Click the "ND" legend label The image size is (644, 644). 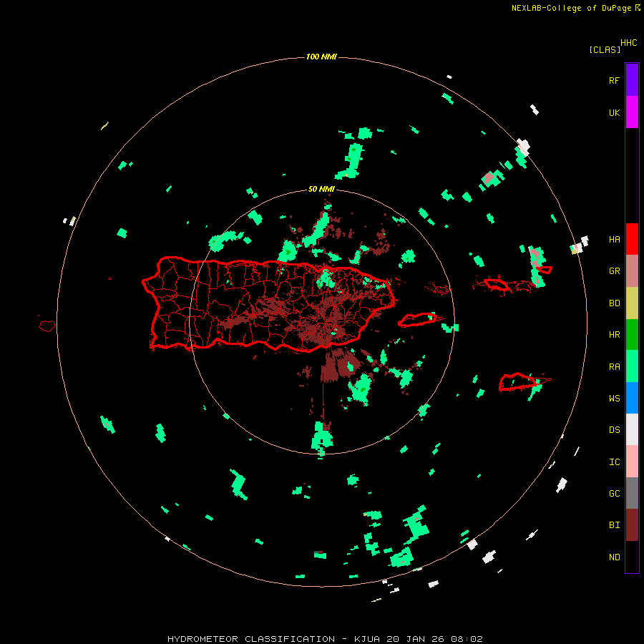[614, 557]
